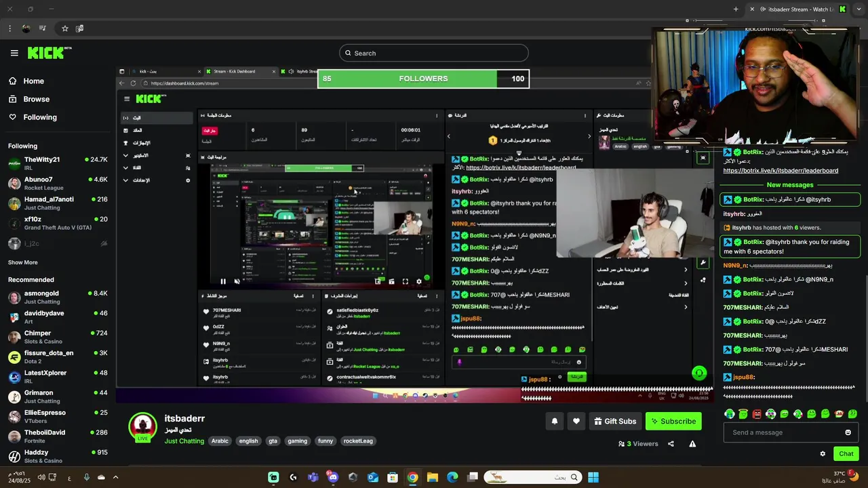
Task: Open Grimaron recommended channel
Action: (x=58, y=396)
